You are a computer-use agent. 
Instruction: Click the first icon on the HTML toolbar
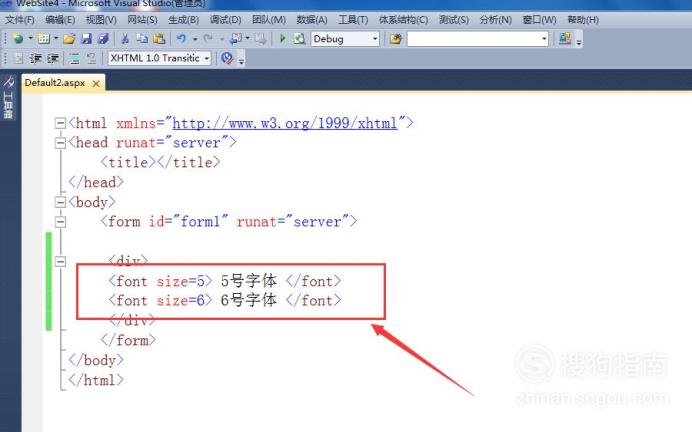pos(19,58)
